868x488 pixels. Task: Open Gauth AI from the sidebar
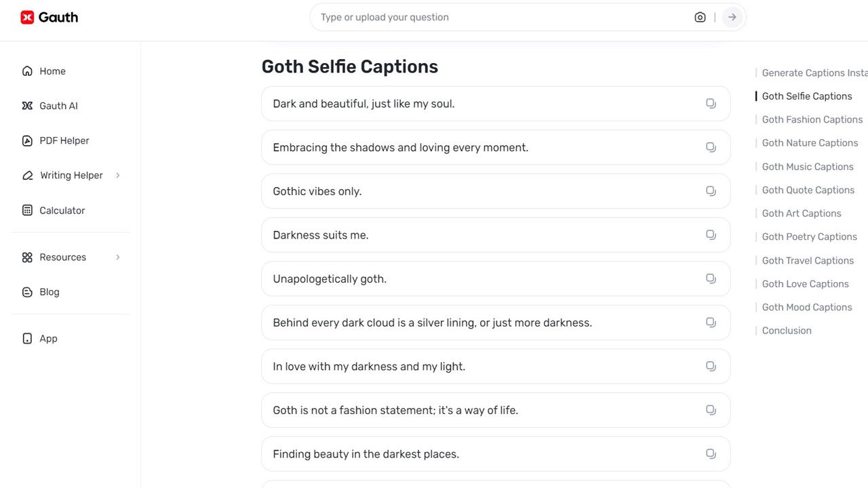58,106
